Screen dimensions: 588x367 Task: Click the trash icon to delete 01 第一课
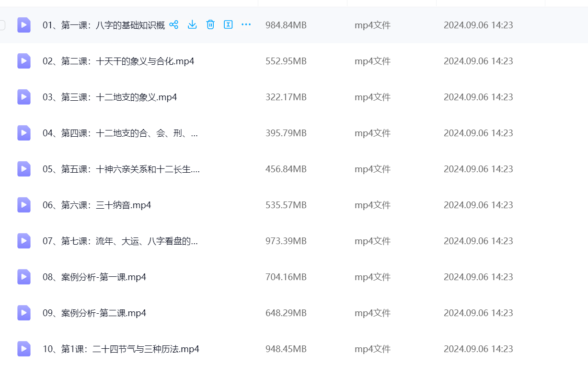click(x=210, y=24)
